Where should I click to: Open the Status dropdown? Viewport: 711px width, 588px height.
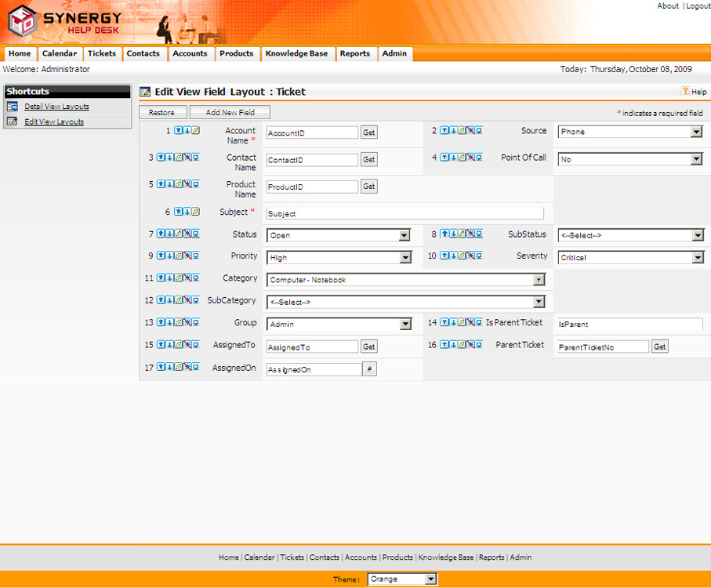404,235
